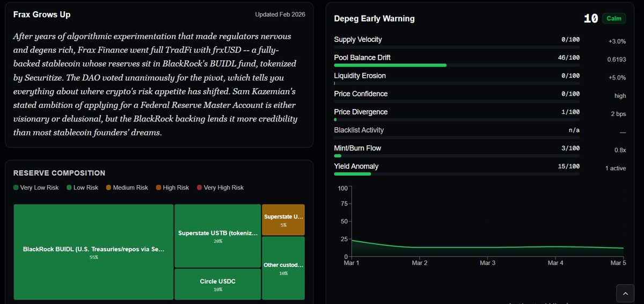Click the Mar 3 chart axis label
The height and width of the screenshot is (304, 644).
pos(487,263)
